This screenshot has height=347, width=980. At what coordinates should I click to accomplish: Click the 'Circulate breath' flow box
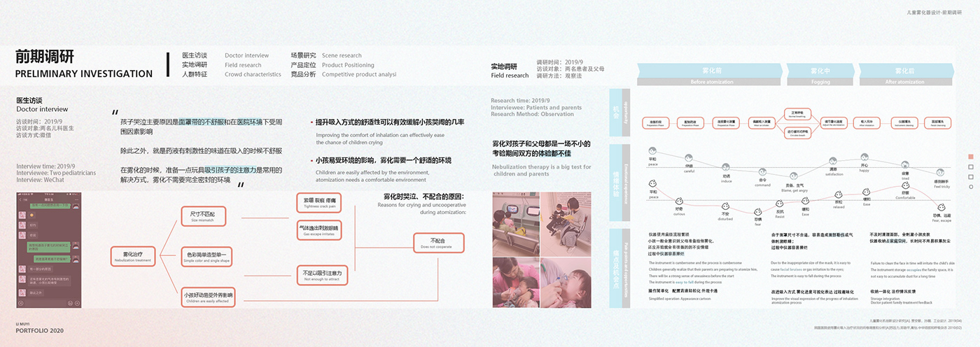[797, 133]
